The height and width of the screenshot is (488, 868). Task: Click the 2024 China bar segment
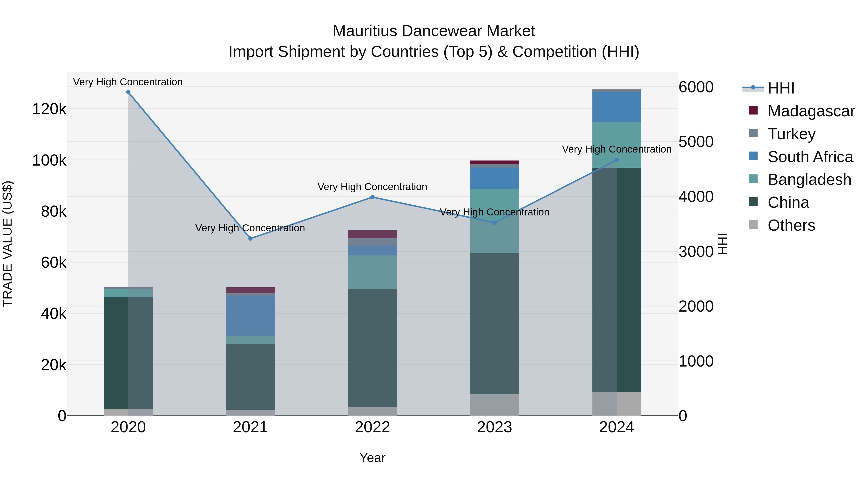617,280
